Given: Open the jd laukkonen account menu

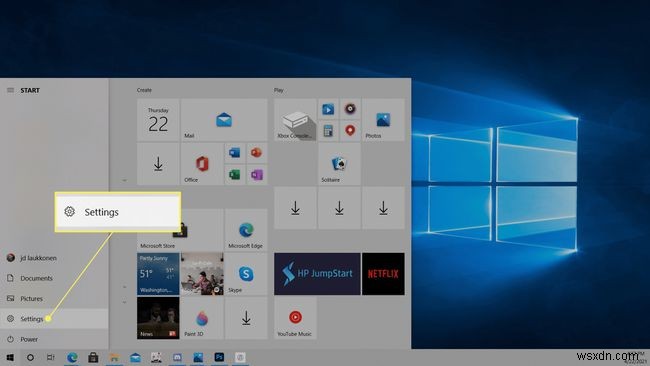Looking at the screenshot, I should [x=54, y=258].
